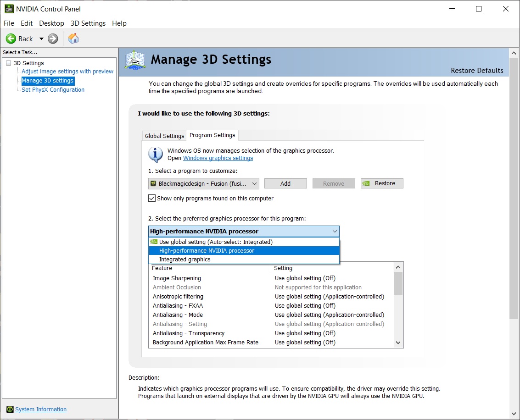Open the Help menu
The width and height of the screenshot is (520, 420).
pos(119,23)
